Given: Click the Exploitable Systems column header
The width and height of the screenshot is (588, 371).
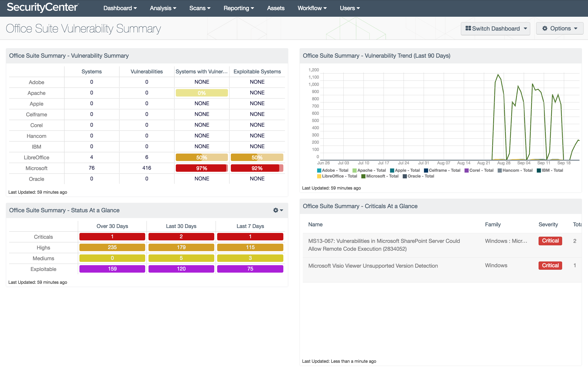Looking at the screenshot, I should 257,72.
